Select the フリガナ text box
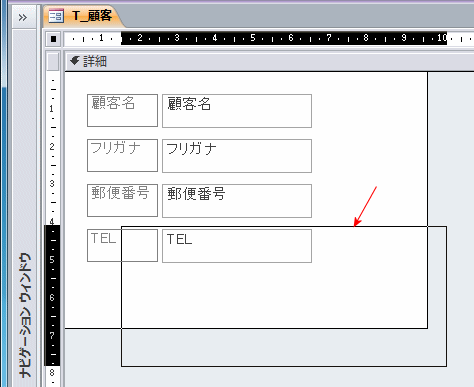This screenshot has width=474, height=387. [237, 156]
